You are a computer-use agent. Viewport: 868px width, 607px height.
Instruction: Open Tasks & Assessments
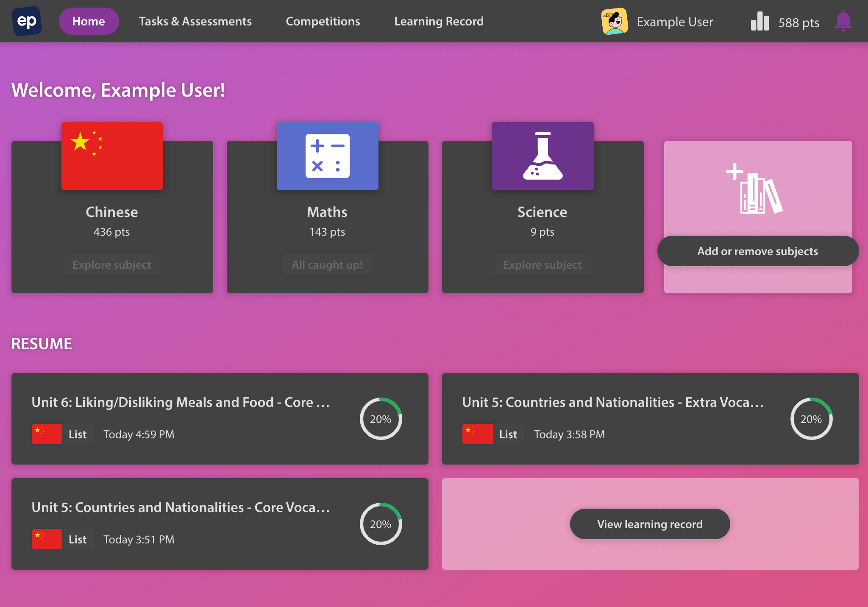(x=195, y=21)
